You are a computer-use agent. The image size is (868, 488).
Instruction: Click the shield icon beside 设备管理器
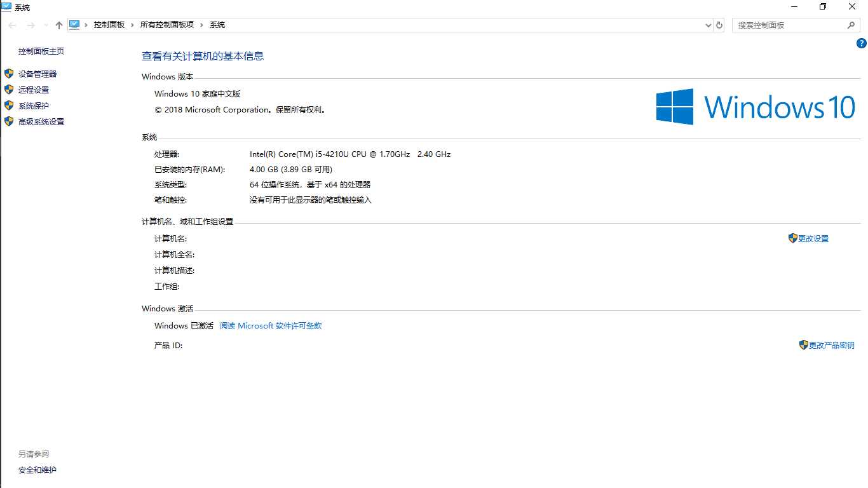[x=9, y=74]
